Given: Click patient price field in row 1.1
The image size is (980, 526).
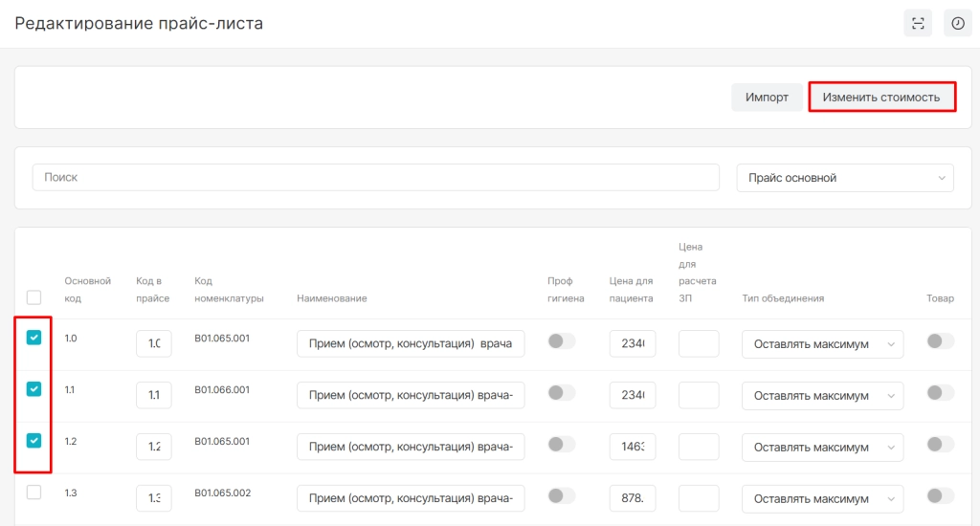Looking at the screenshot, I should tap(632, 395).
